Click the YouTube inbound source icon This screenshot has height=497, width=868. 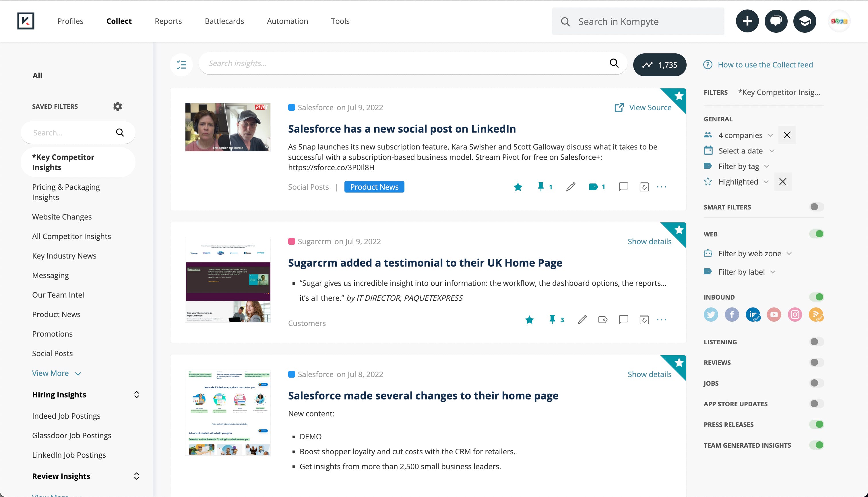(x=774, y=314)
